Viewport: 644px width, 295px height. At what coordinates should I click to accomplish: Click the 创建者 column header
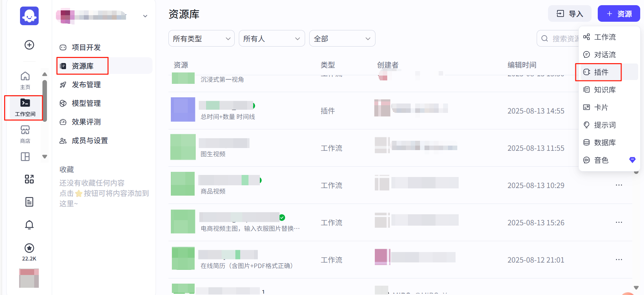(388, 65)
